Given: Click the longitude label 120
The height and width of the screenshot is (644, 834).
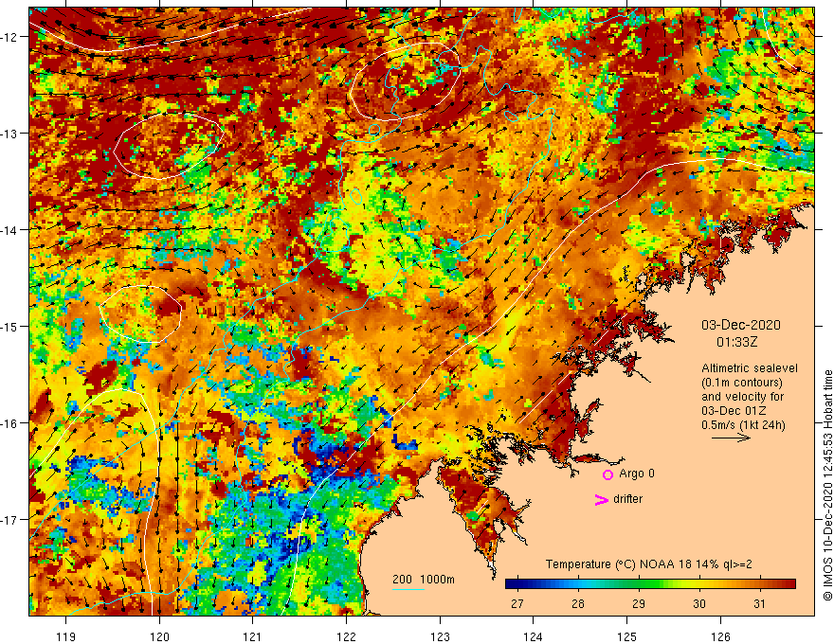Looking at the screenshot, I should point(159,636).
